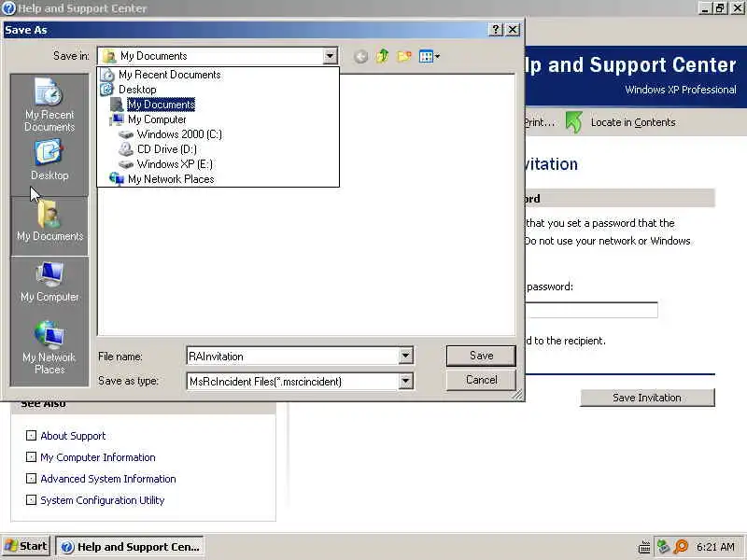Viewport: 747px width, 560px height.
Task: Open the Views menu icon
Action: point(430,57)
